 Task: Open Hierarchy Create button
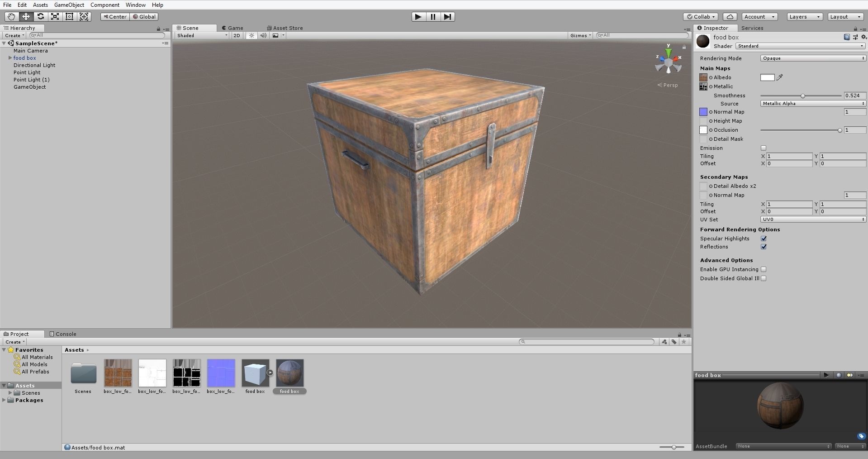(14, 35)
